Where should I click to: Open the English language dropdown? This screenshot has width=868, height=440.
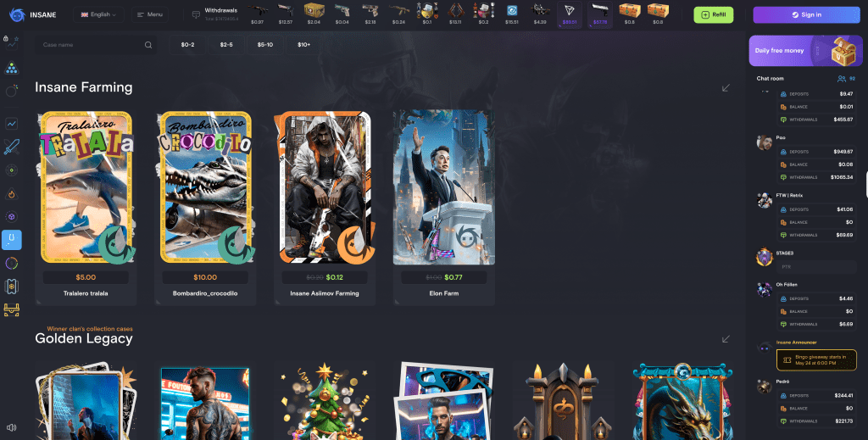98,14
